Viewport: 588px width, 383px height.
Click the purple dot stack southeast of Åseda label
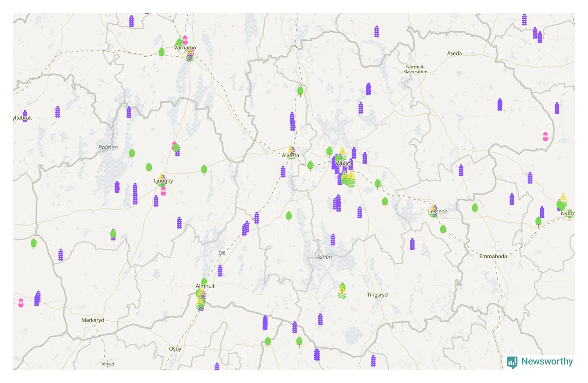(x=500, y=105)
